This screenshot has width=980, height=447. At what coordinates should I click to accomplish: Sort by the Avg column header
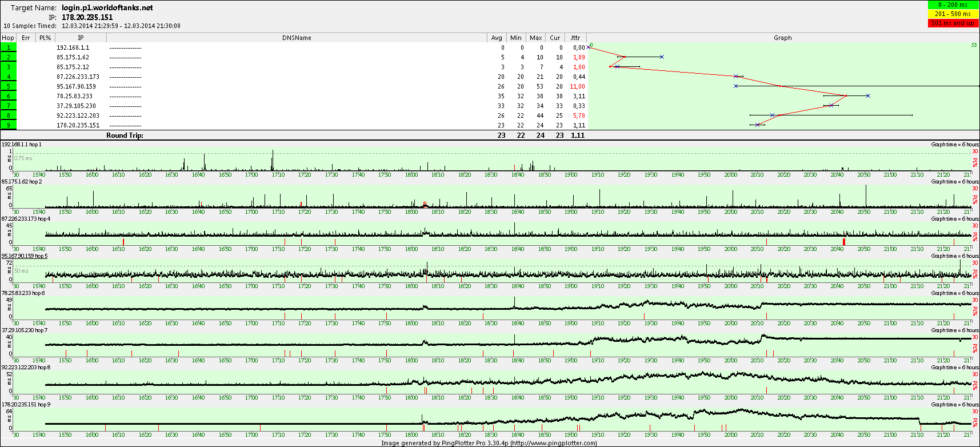[497, 38]
